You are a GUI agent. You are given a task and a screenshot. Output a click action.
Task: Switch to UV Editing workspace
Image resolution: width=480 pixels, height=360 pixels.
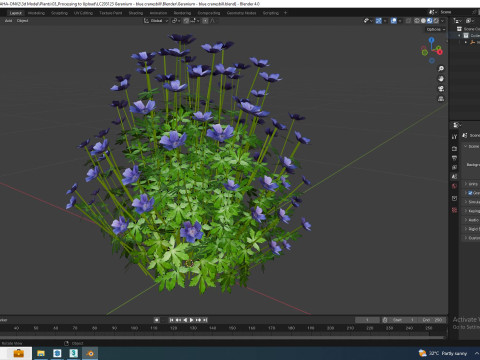[83, 13]
